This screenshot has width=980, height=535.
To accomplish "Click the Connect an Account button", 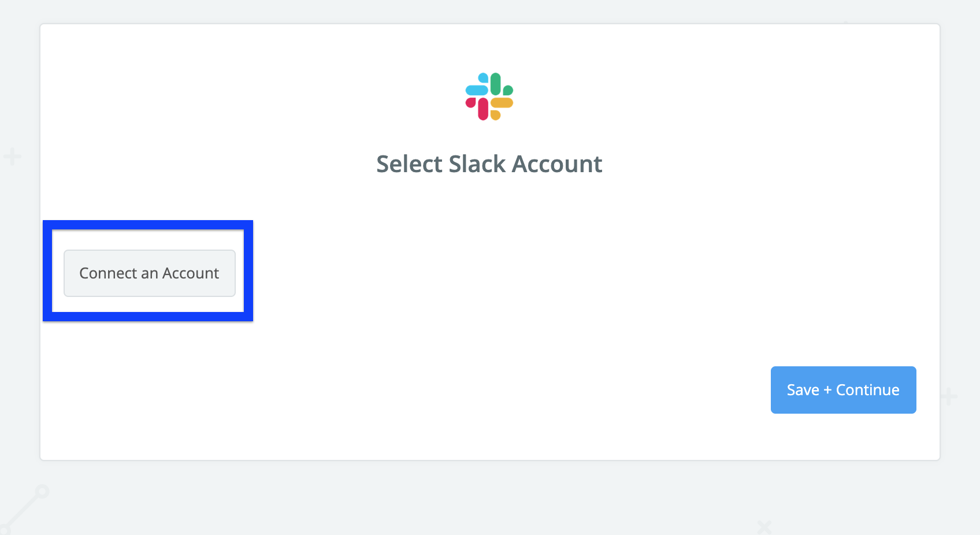I will point(150,273).
